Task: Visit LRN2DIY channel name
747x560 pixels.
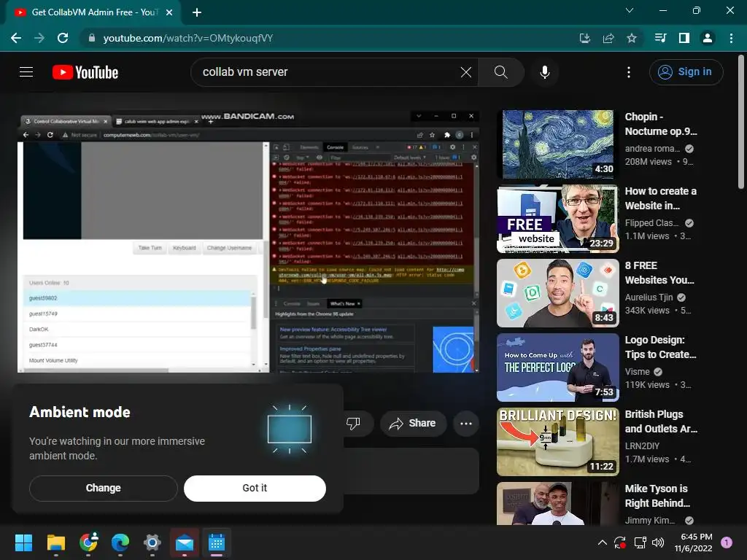Action: point(642,446)
